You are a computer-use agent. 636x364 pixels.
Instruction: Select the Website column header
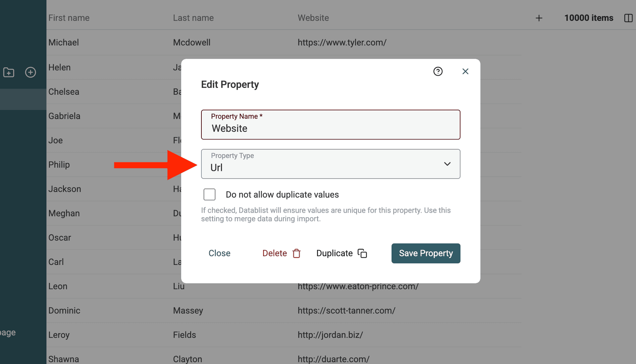(313, 18)
